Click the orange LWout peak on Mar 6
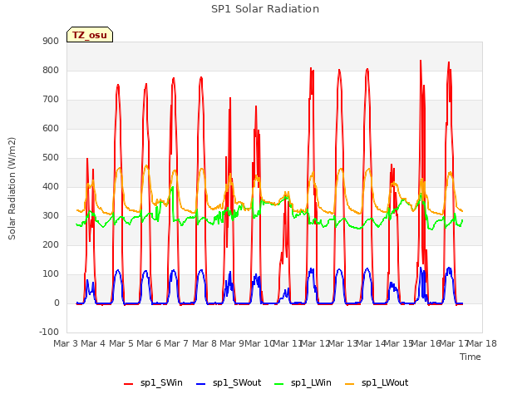Image resolution: width=532 pixels, height=399 pixels. 146,166
